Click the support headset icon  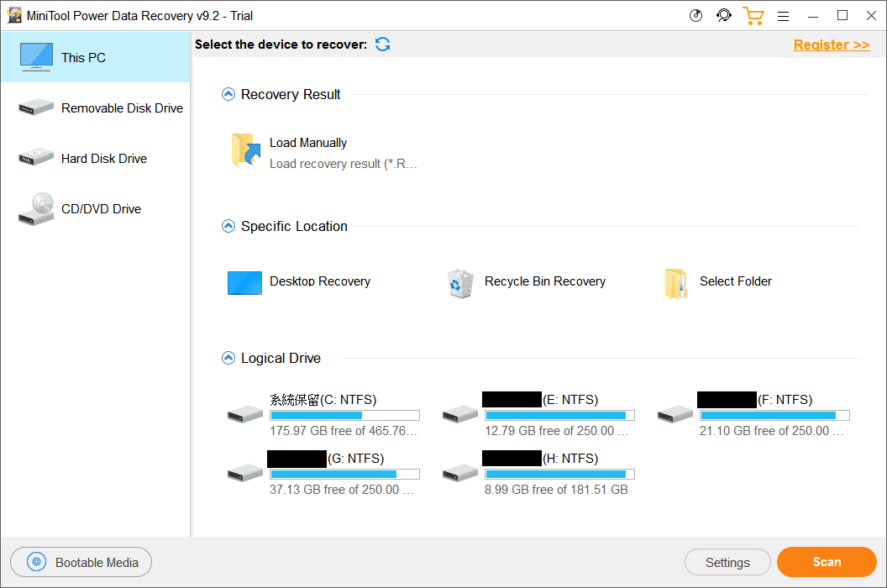click(723, 16)
